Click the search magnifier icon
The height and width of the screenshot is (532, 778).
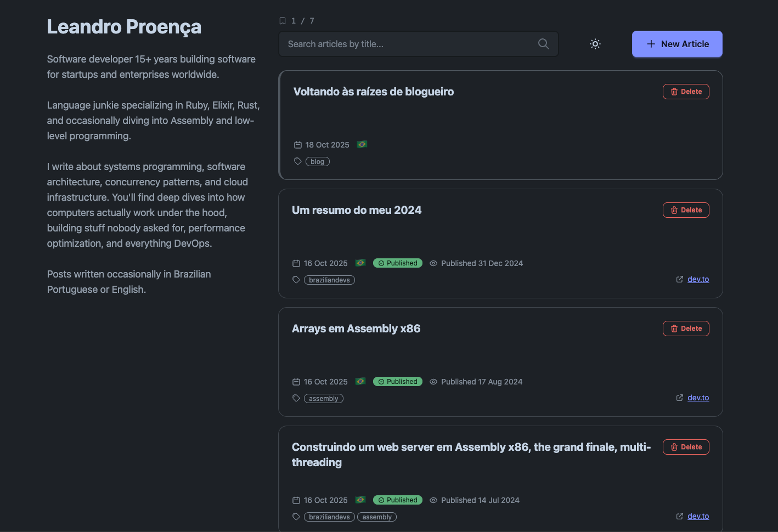pos(543,44)
